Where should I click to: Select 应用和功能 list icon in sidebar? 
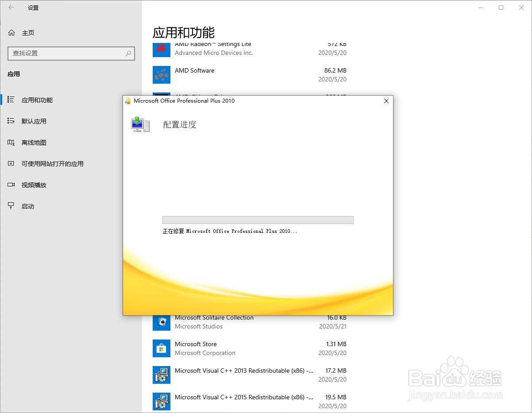12,100
